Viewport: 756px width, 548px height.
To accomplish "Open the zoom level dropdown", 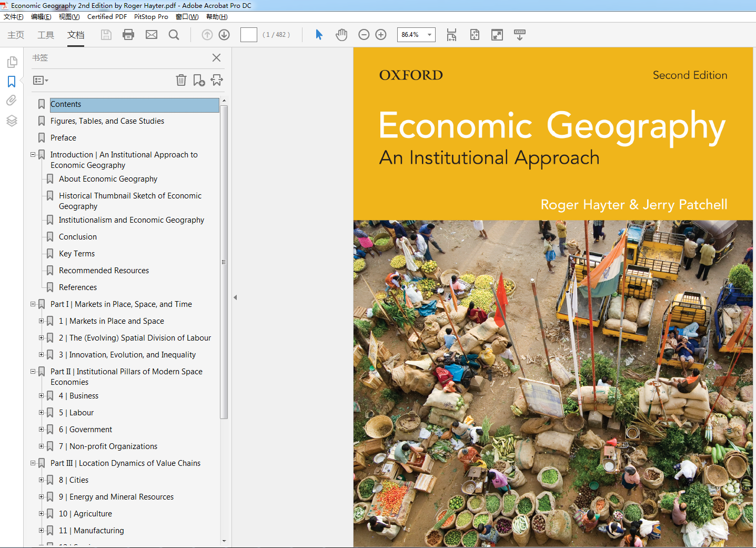I will (x=430, y=35).
